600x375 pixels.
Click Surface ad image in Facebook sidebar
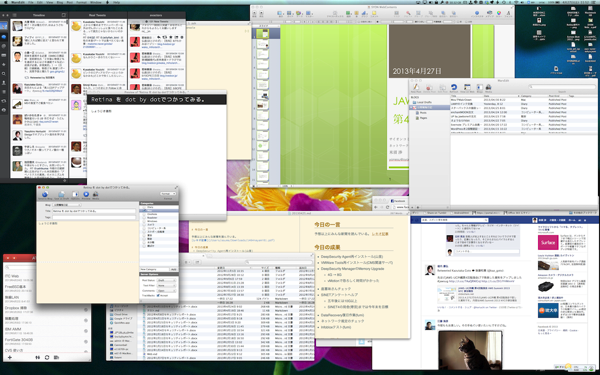548,243
